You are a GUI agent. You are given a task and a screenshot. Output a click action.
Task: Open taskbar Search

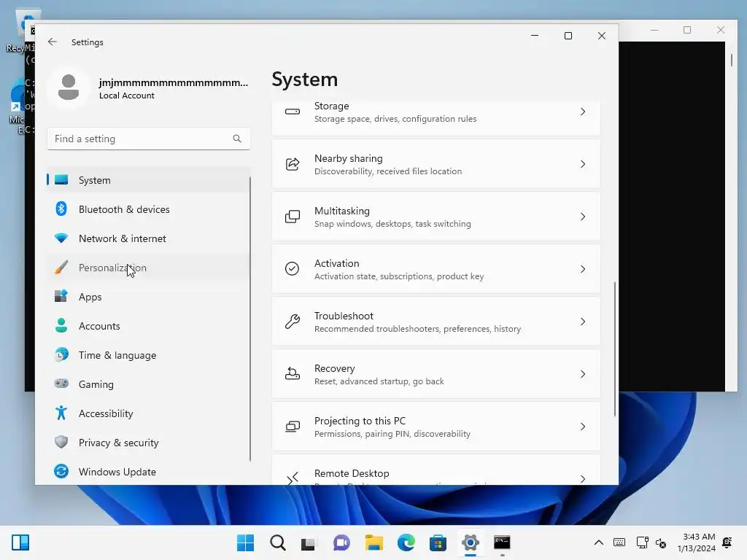[278, 542]
